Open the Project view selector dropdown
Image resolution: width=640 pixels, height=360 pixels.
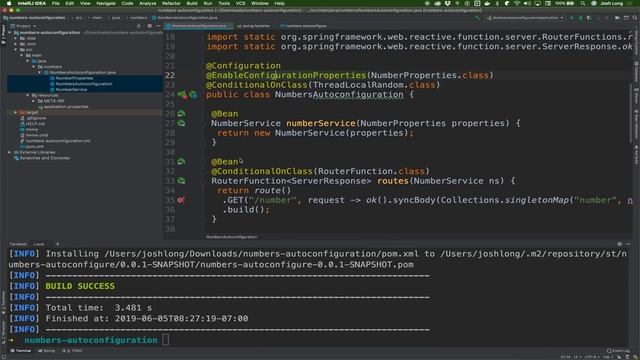[25, 26]
